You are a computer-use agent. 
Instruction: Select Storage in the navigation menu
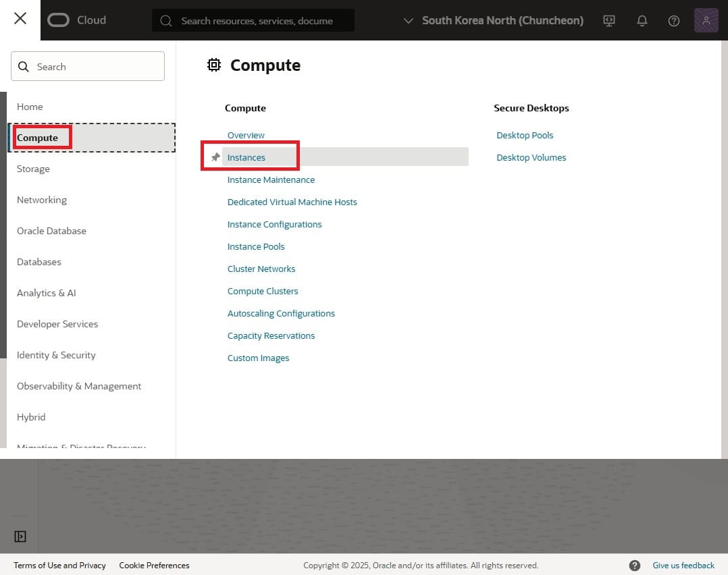click(33, 169)
